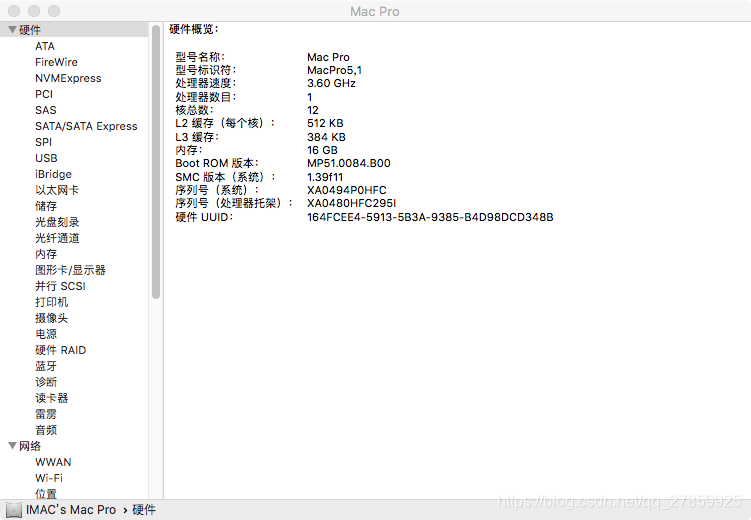
Task: Show USB device information
Action: click(x=46, y=158)
